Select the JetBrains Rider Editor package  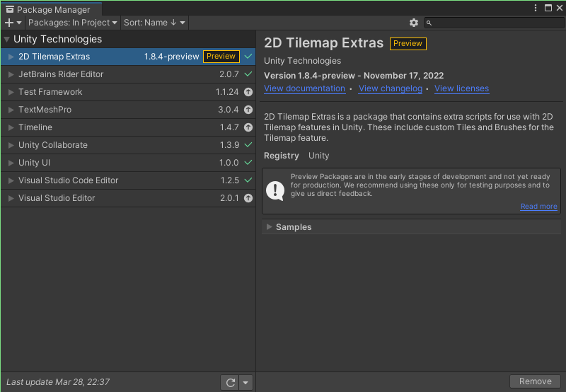pos(128,74)
